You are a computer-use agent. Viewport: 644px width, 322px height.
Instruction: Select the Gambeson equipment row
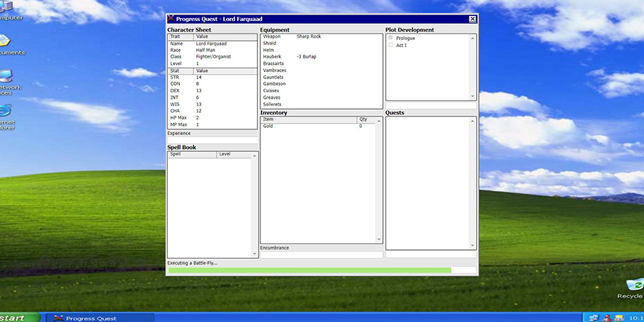pyautogui.click(x=321, y=84)
